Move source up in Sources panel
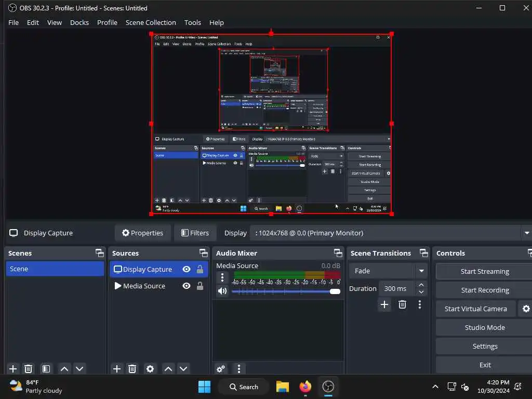This screenshot has height=399, width=532. coord(168,369)
